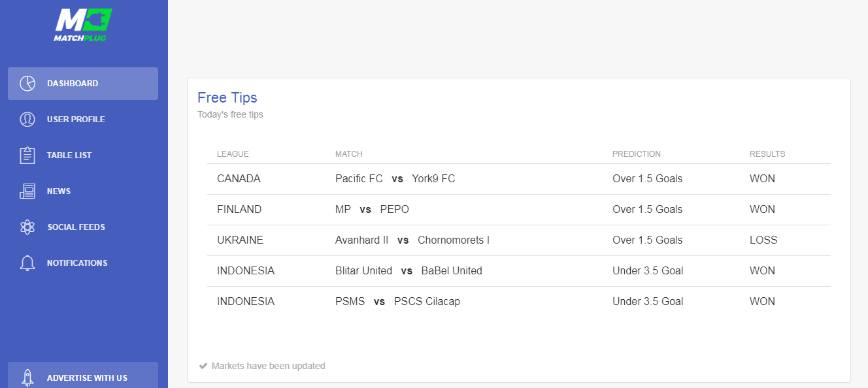Click the Advertise With Us button
Viewport: 868px width, 388px height.
pos(83,376)
